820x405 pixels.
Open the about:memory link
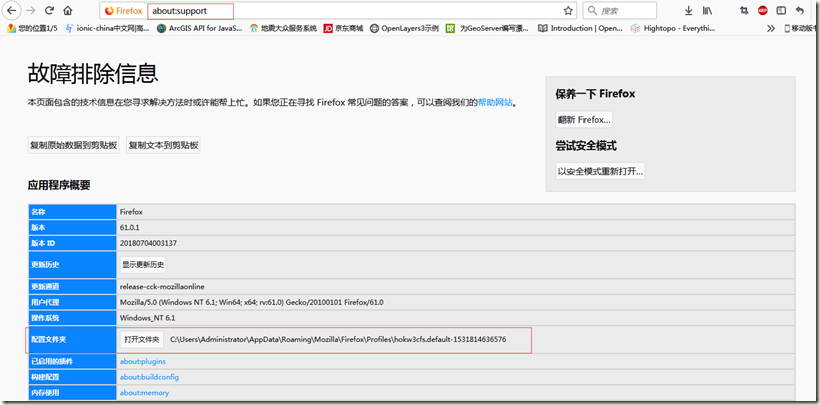click(x=144, y=392)
